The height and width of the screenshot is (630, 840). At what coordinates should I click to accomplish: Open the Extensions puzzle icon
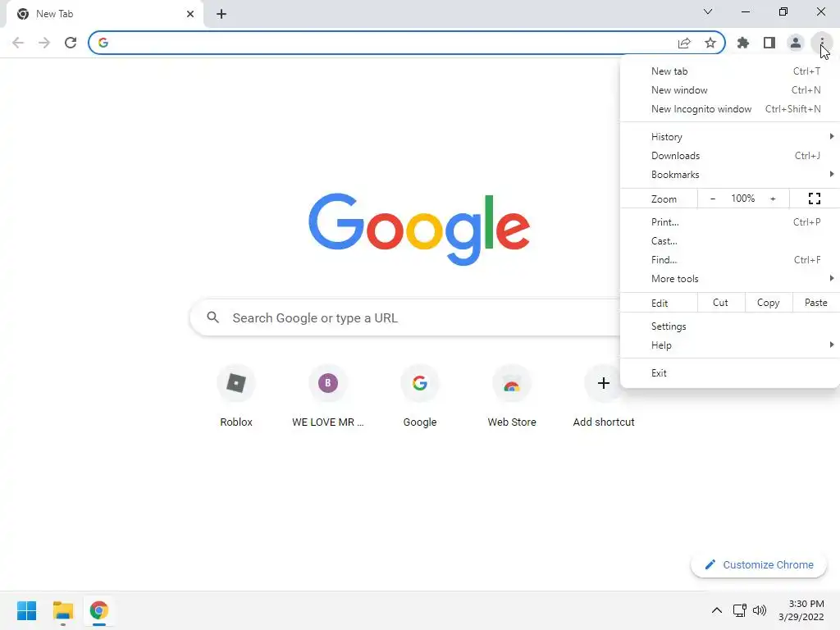click(x=743, y=43)
